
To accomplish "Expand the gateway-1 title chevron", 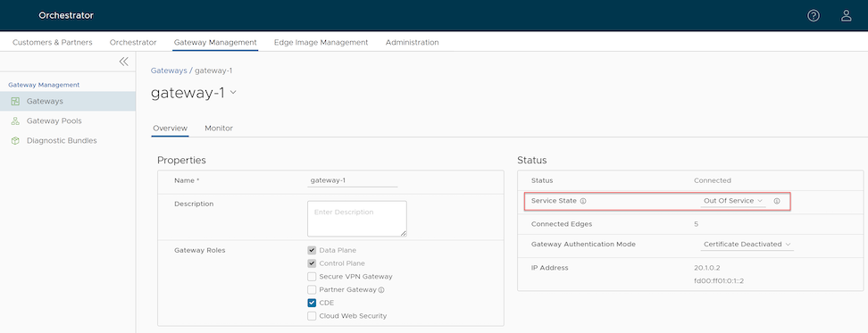I will tap(233, 93).
